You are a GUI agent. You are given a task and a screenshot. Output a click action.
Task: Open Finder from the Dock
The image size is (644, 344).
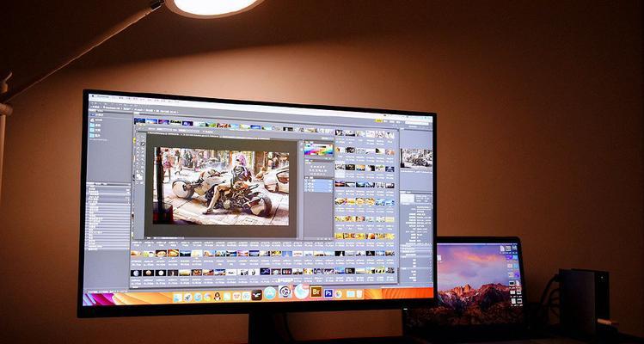177,298
